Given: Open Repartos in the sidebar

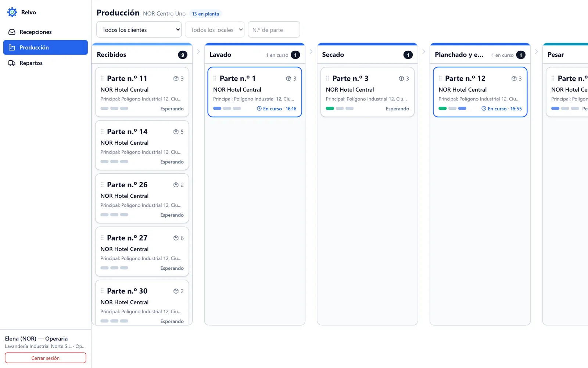Looking at the screenshot, I should tap(46, 63).
